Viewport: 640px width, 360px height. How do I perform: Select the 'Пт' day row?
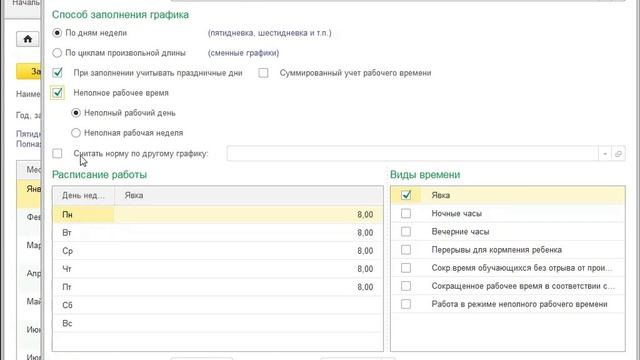(218, 287)
